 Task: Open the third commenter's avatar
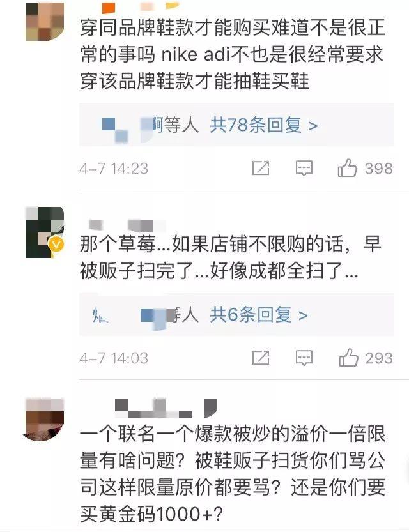pyautogui.click(x=45, y=420)
